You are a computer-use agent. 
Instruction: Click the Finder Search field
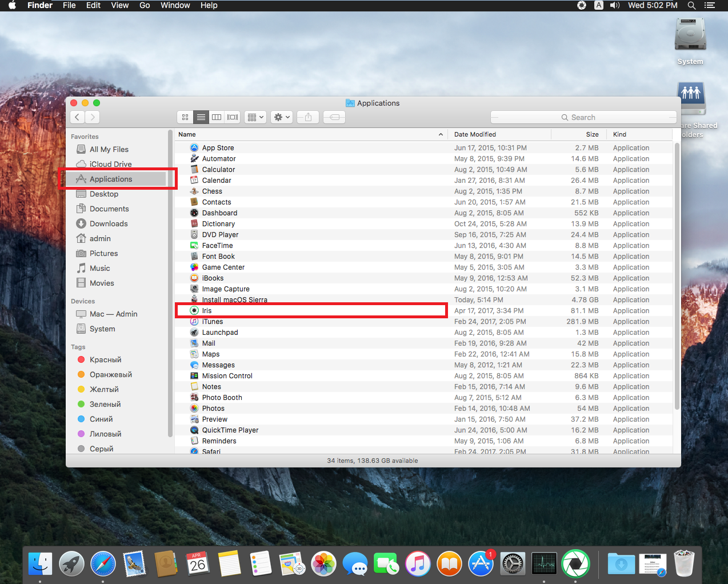point(583,117)
